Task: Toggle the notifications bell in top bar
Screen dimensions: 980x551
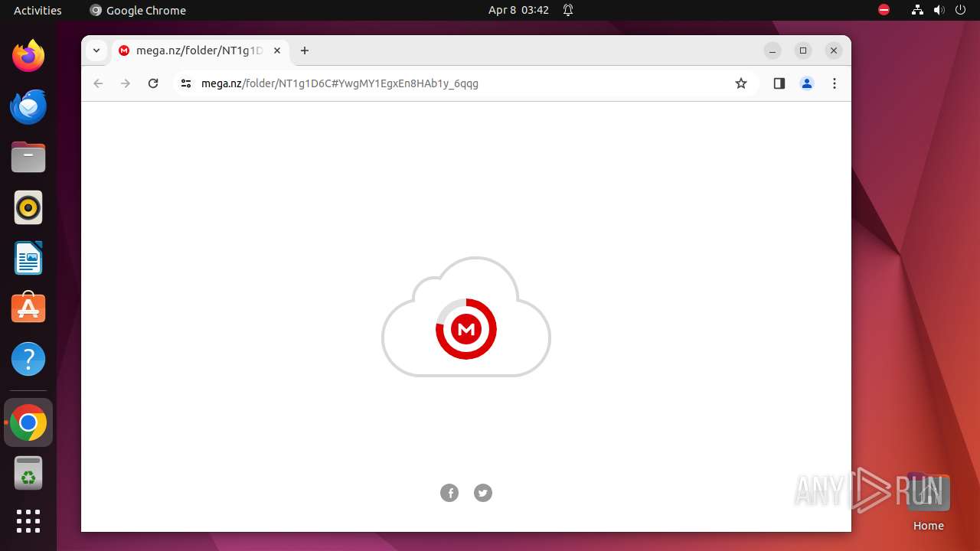Action: point(568,10)
